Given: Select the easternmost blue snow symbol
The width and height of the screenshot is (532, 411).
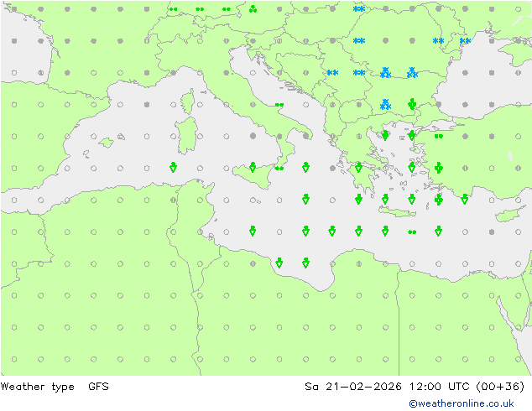Looking at the screenshot, I should 464,40.
